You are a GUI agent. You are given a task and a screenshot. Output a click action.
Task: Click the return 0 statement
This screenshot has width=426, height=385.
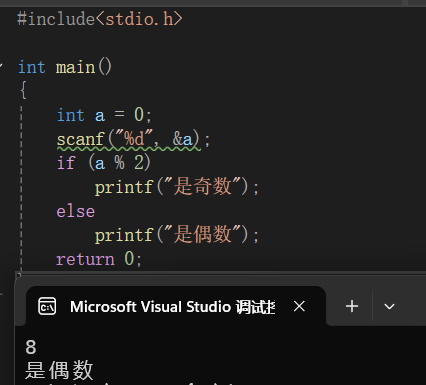point(99,259)
